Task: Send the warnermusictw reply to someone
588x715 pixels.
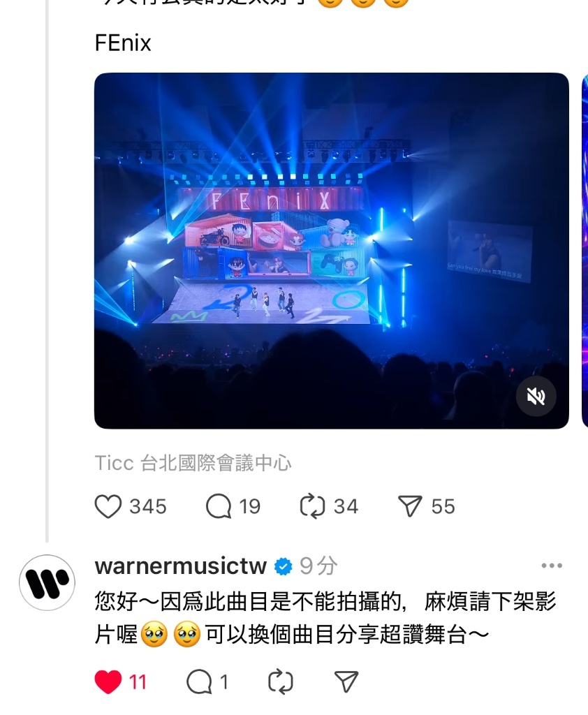Action: 346,681
